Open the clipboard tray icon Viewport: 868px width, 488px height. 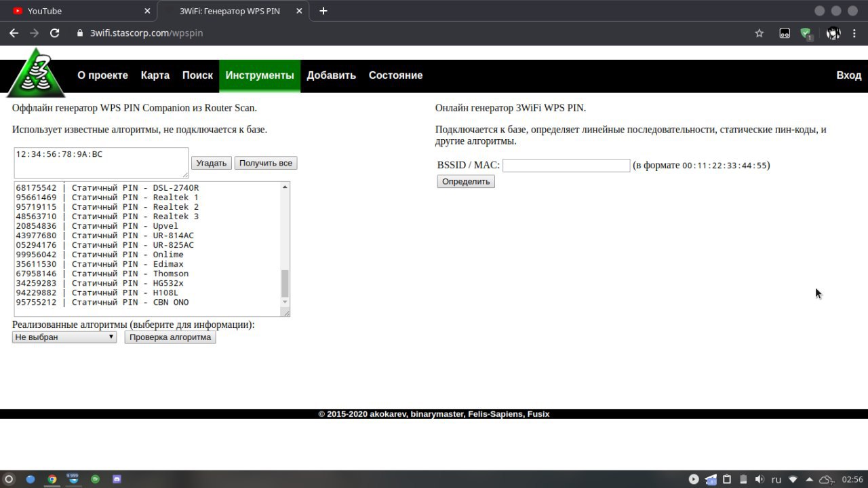click(727, 479)
